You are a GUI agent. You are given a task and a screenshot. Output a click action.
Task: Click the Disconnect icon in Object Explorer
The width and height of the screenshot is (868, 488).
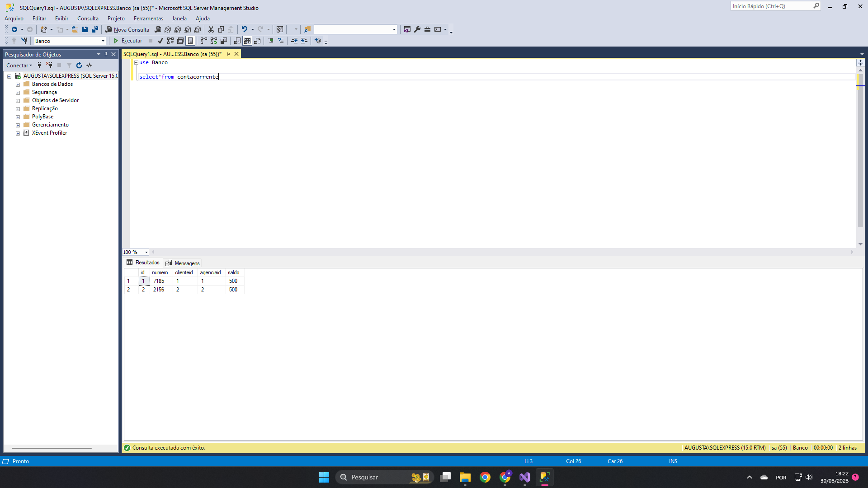point(49,66)
